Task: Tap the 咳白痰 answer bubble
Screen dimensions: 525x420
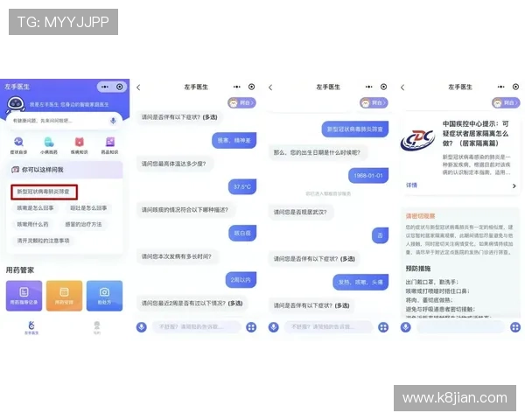Action: pyautogui.click(x=242, y=233)
